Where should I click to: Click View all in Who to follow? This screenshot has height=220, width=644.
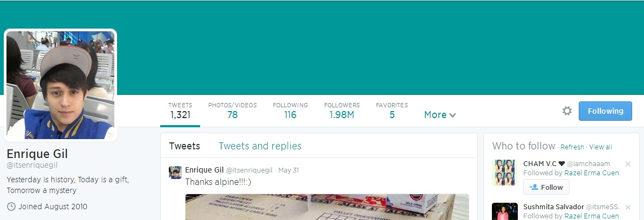(x=600, y=147)
